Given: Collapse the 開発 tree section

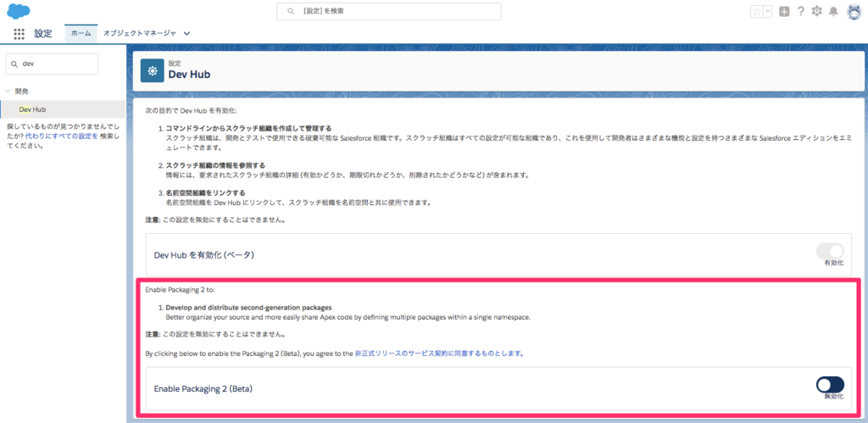Looking at the screenshot, I should click(x=8, y=91).
